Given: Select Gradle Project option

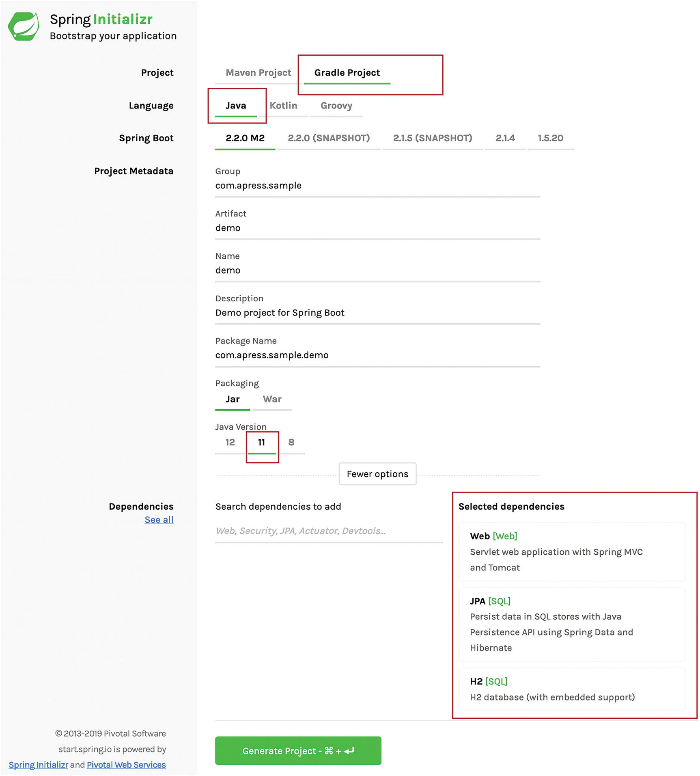Looking at the screenshot, I should 347,73.
